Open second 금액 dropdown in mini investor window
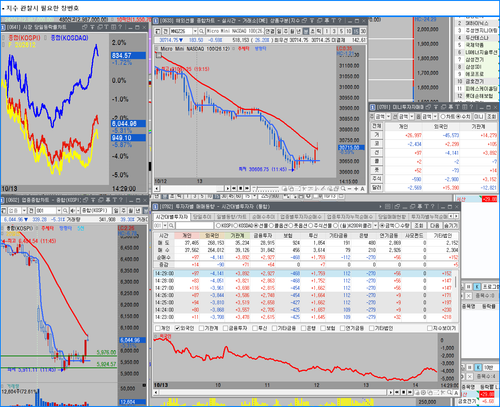 (412, 117)
